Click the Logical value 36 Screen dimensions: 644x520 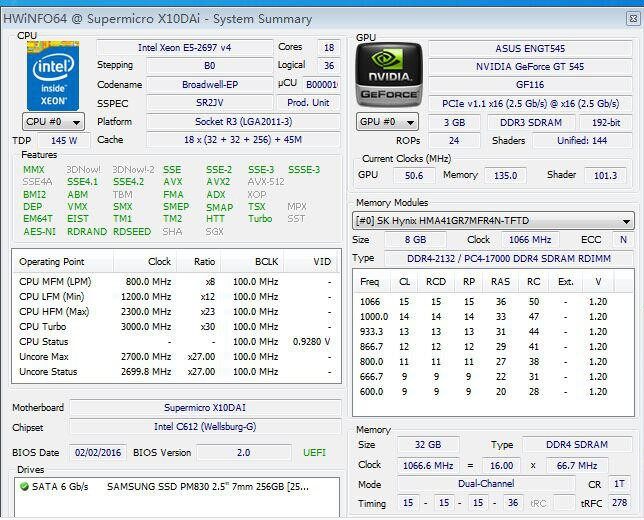(329, 66)
